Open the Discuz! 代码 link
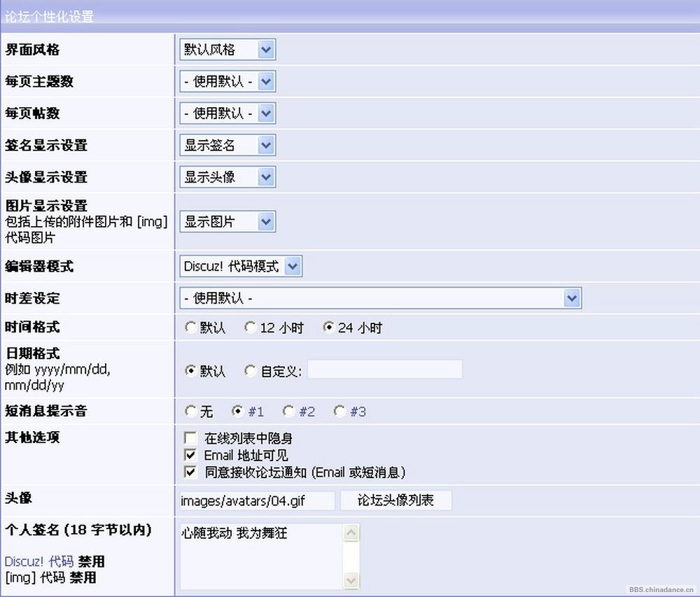The height and width of the screenshot is (597, 700). 39,561
